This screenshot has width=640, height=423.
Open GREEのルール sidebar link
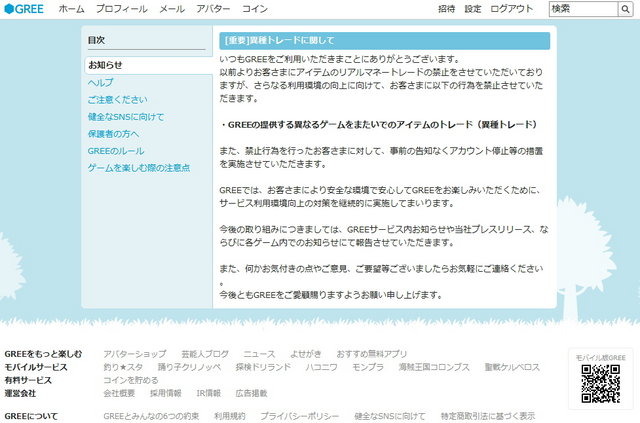116,151
